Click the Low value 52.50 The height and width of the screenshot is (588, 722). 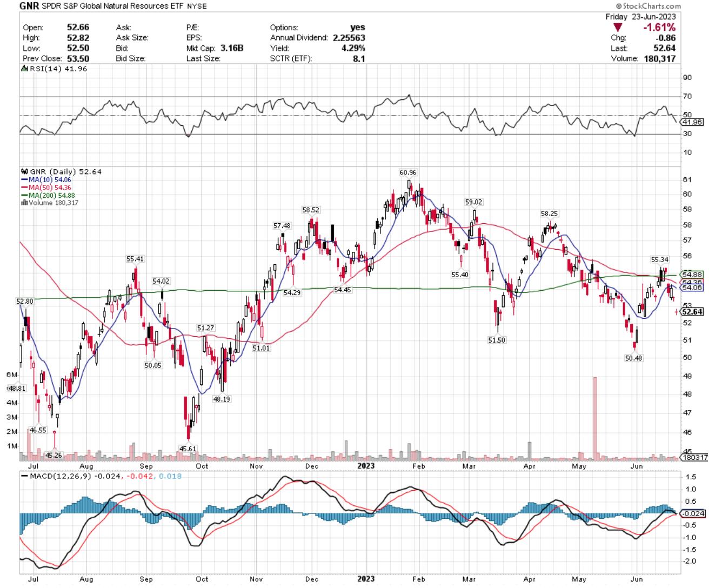tap(78, 48)
